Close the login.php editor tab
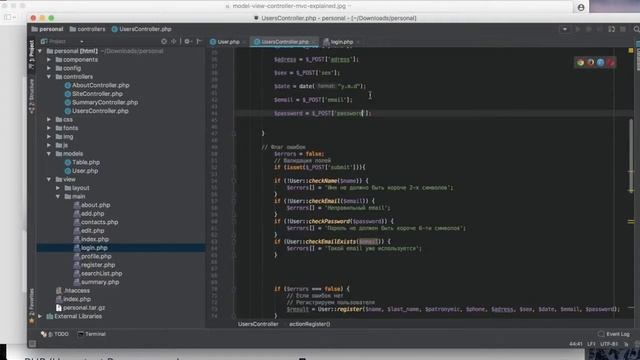Screen dimensions: 640x360 [x=358, y=42]
